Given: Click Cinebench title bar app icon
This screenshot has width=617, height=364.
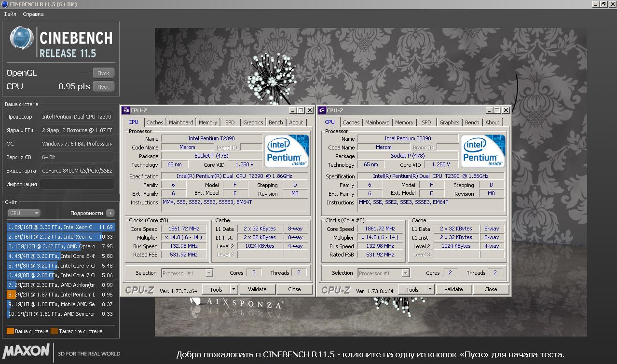Looking at the screenshot, I should pos(4,4).
